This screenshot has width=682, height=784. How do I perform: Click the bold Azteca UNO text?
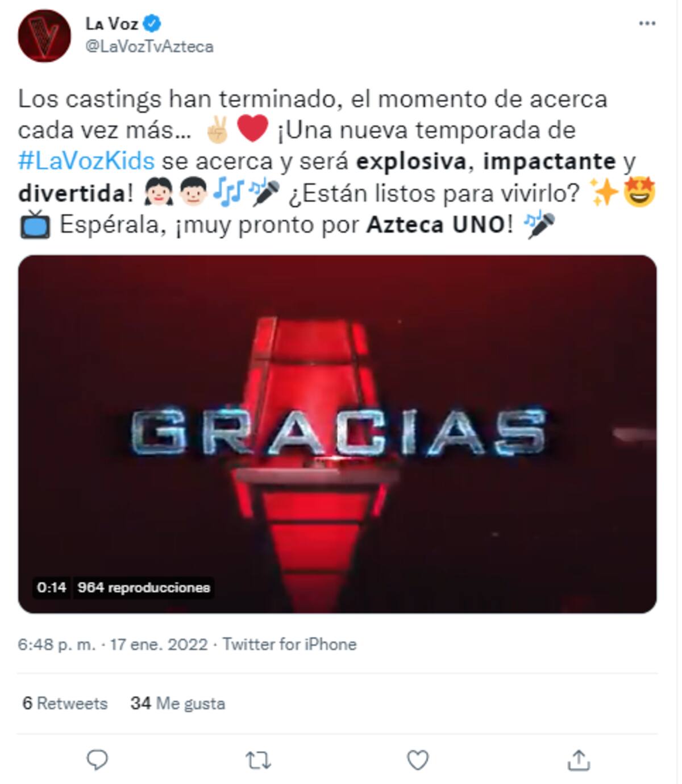point(435,225)
